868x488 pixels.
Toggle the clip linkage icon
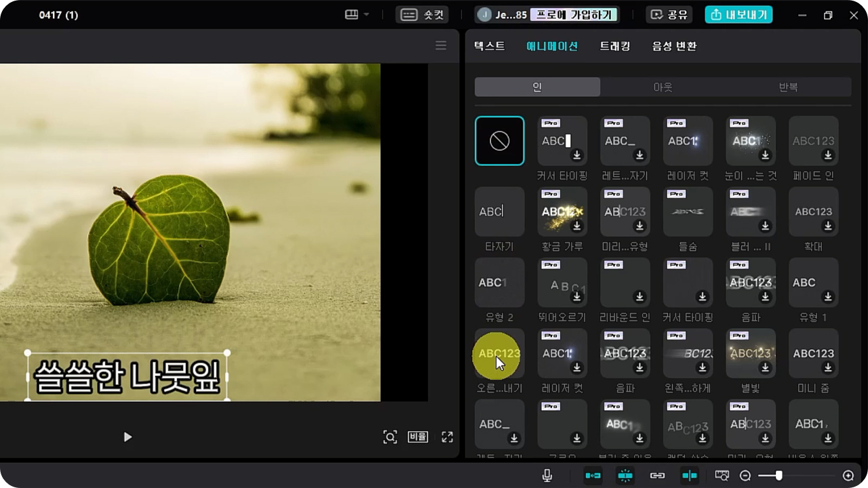pyautogui.click(x=657, y=476)
